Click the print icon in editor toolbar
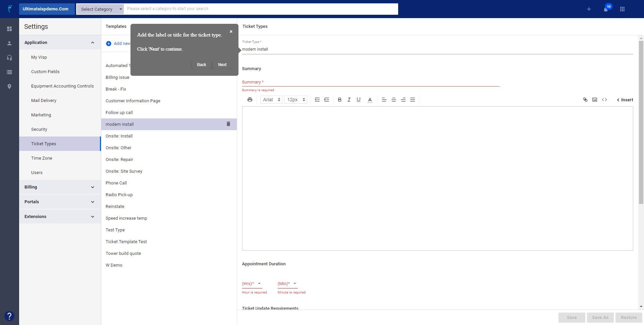The width and height of the screenshot is (644, 325). click(x=250, y=100)
